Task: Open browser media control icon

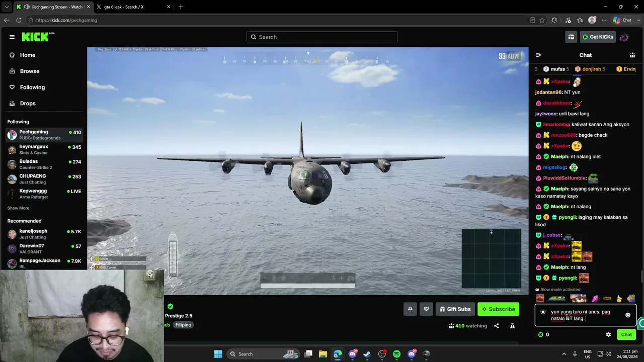Action: pyautogui.click(x=568, y=20)
